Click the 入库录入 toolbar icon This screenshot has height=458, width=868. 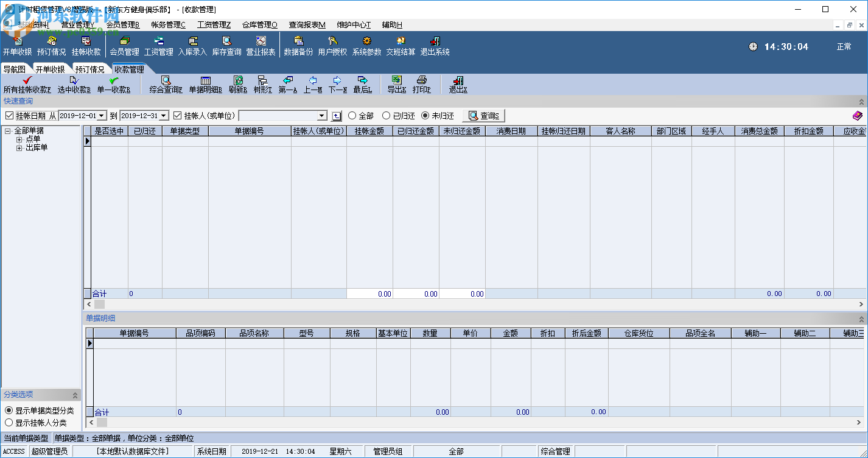point(192,46)
